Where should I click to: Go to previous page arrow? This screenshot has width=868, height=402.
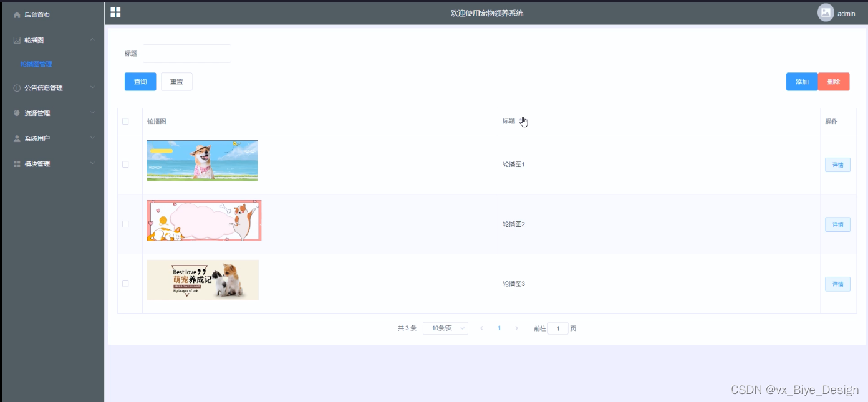click(481, 328)
